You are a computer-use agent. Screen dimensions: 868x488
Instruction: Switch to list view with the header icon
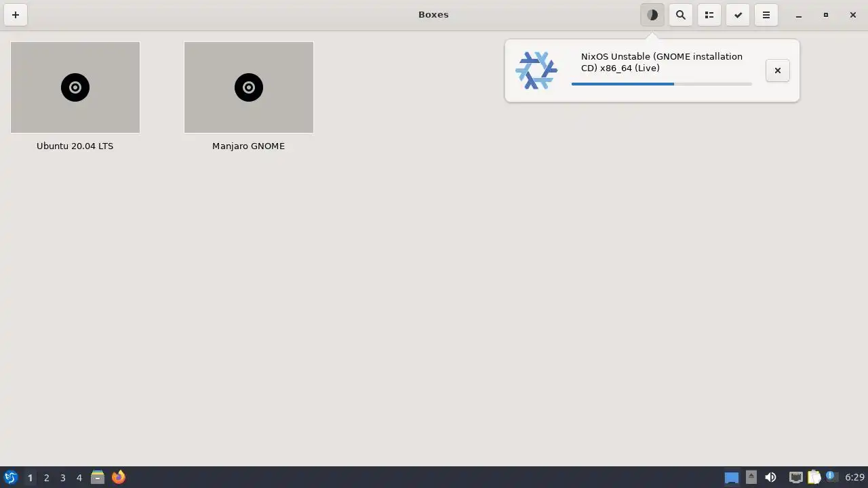709,15
